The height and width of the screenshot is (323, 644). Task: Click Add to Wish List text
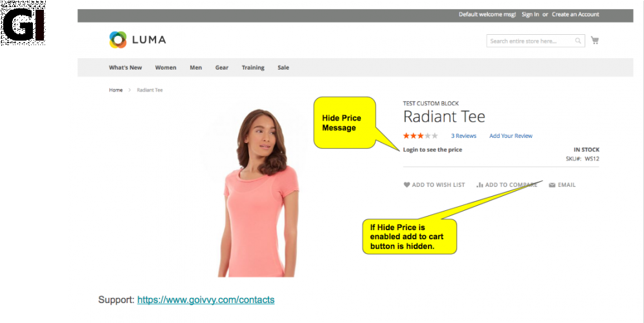(438, 185)
